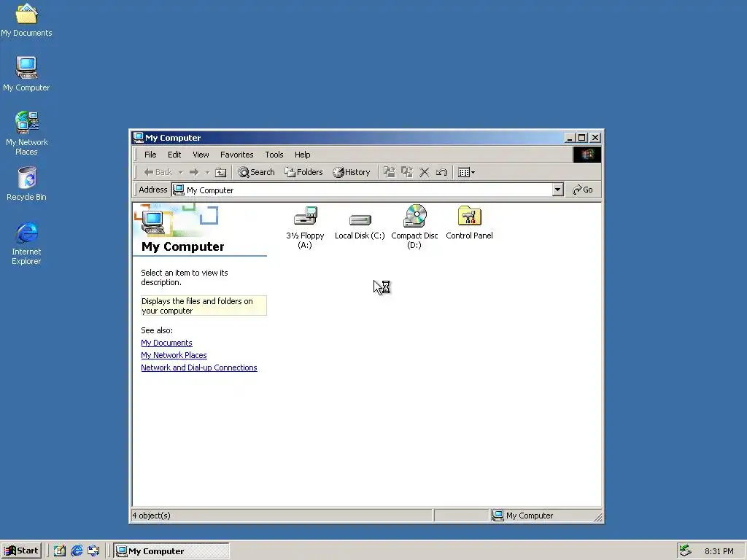Image resolution: width=747 pixels, height=560 pixels.
Task: Click the Delete toolbar icon
Action: (424, 172)
